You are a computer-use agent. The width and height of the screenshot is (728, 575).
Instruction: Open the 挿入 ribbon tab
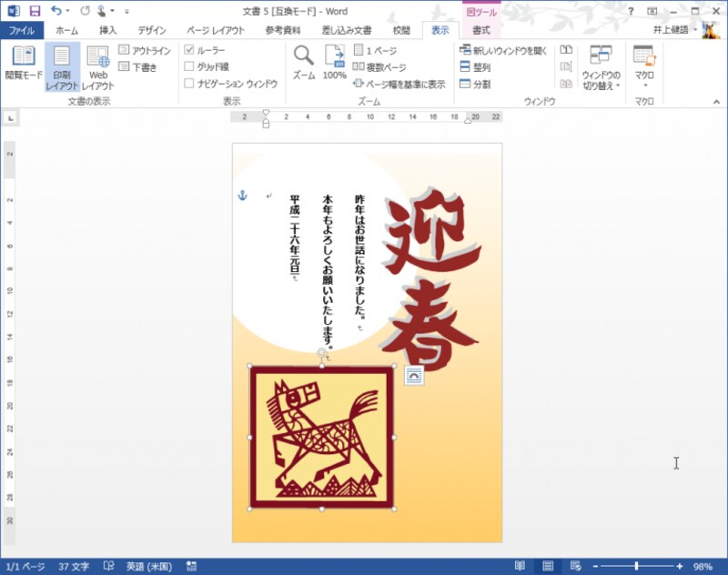pyautogui.click(x=108, y=30)
